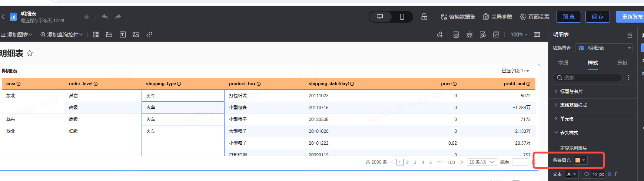Open the 切换图表 chart type dropdown
Viewport: 644px width, 181px height.
pyautogui.click(x=604, y=48)
